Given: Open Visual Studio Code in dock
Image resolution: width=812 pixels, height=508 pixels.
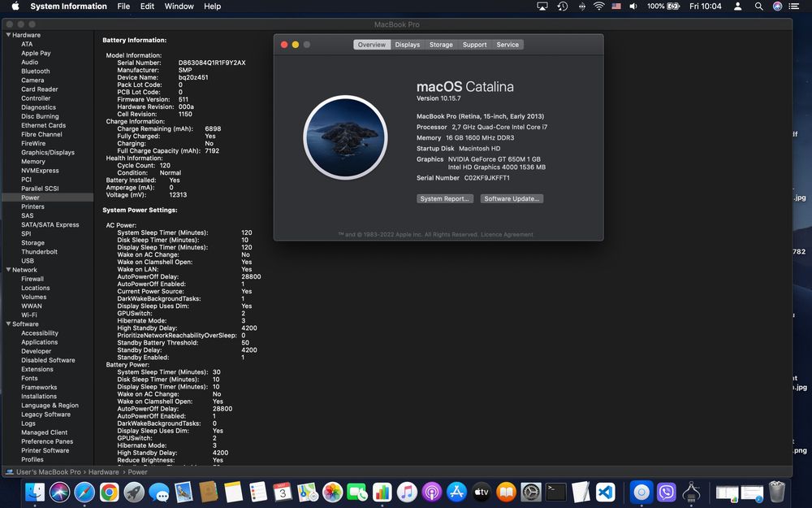Looking at the screenshot, I should pyautogui.click(x=606, y=492).
